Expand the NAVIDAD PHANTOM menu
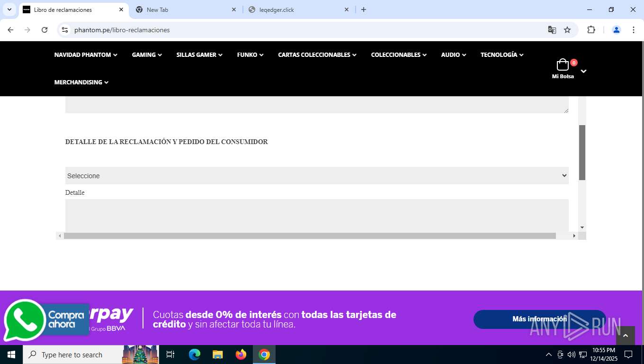This screenshot has width=644, height=364. point(86,55)
